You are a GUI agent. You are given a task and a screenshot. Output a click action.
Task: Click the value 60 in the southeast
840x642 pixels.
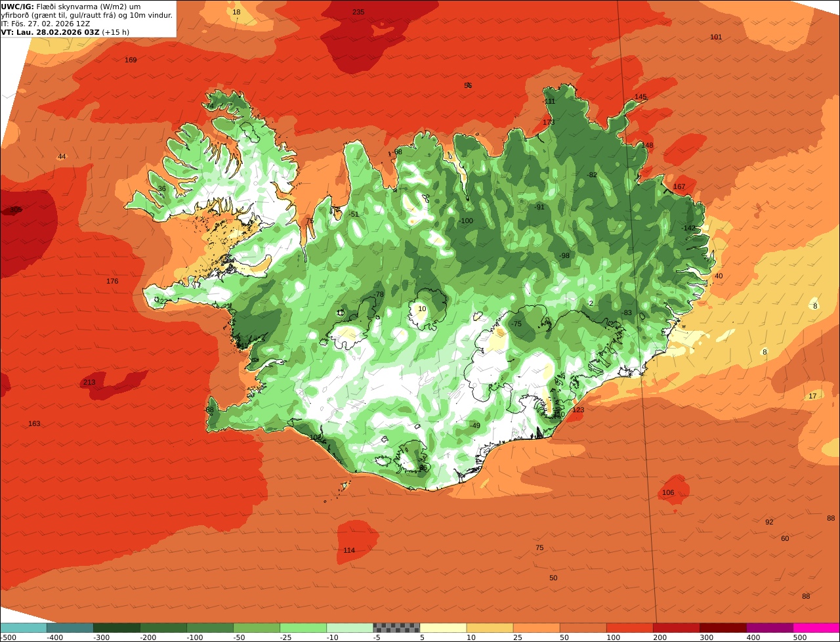pos(785,538)
